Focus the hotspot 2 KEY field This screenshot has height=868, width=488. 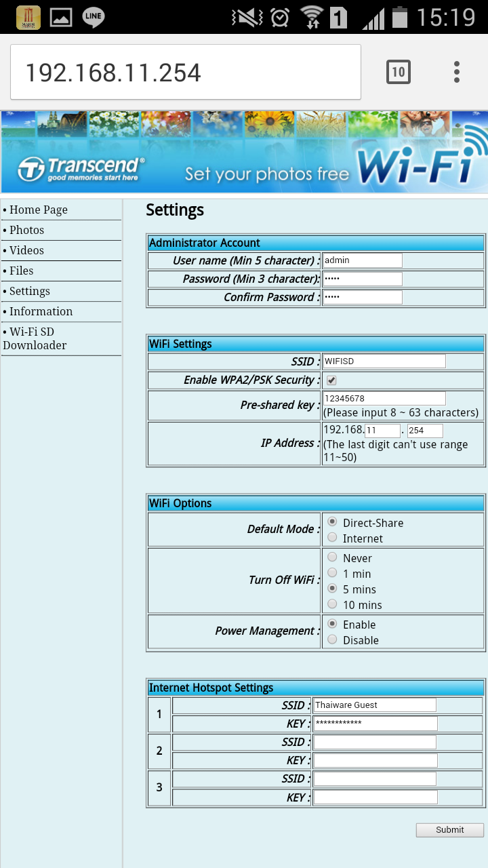point(375,760)
